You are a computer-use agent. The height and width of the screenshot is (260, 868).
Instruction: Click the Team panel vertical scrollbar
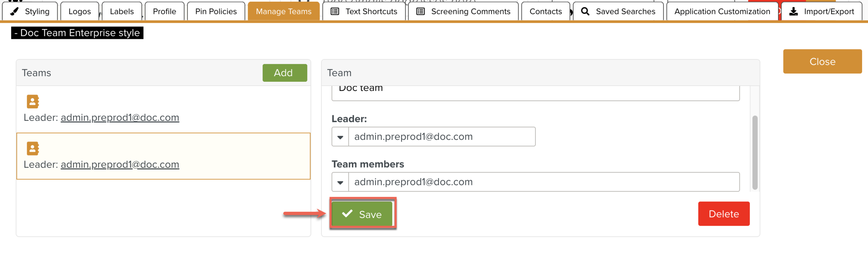tap(755, 153)
